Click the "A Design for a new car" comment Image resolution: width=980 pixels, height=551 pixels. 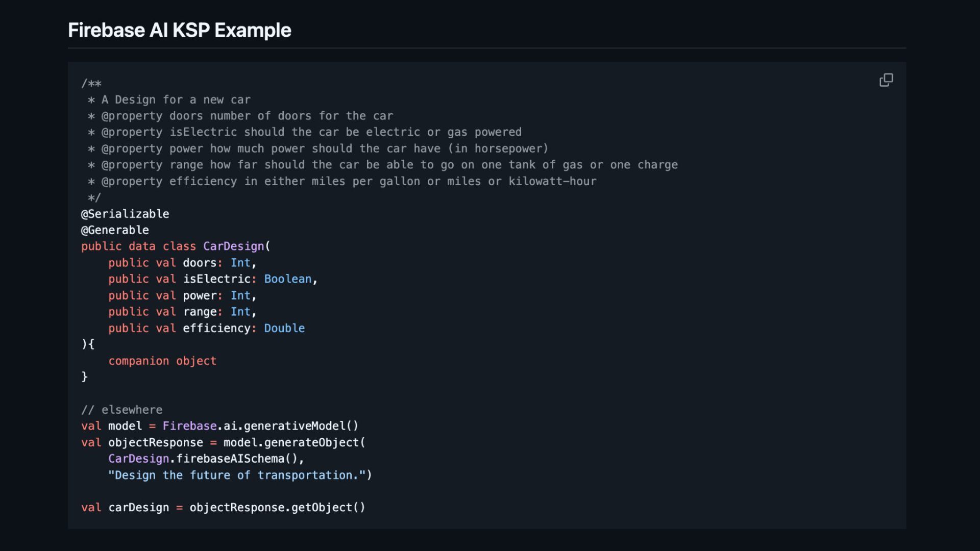(176, 99)
